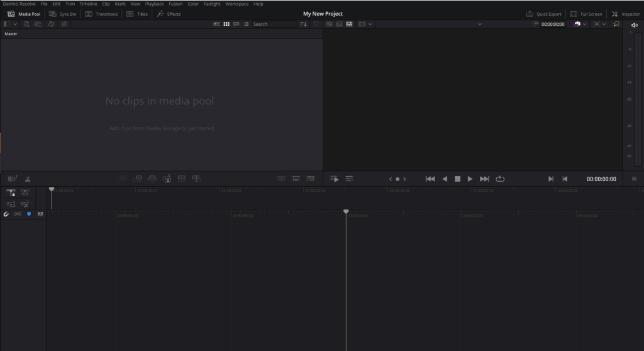Expand the bin list dropdown arrow
Viewport: 644px width, 351px height.
click(x=15, y=25)
